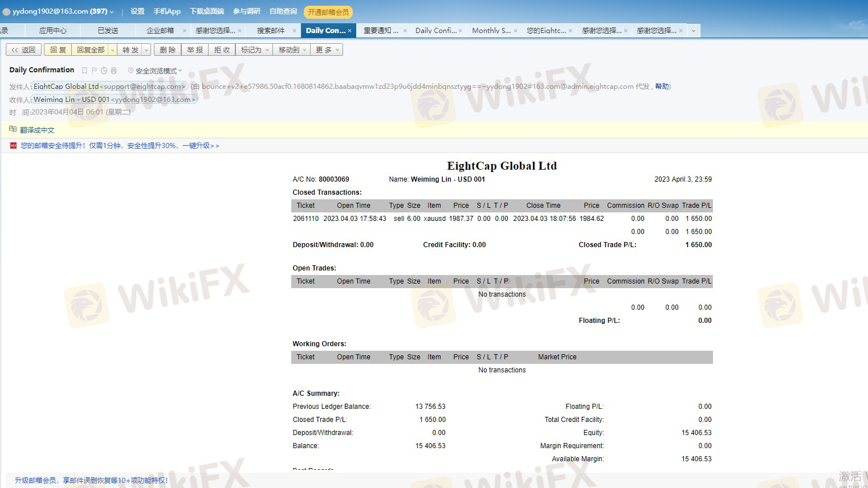Close the 企业邮箱 tab
The image size is (868, 488).
(x=184, y=31)
